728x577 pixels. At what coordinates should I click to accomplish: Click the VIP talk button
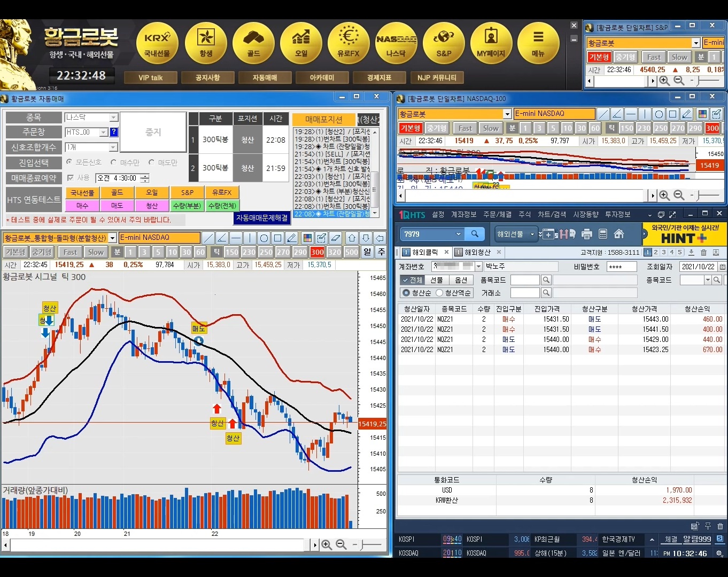[x=151, y=77]
